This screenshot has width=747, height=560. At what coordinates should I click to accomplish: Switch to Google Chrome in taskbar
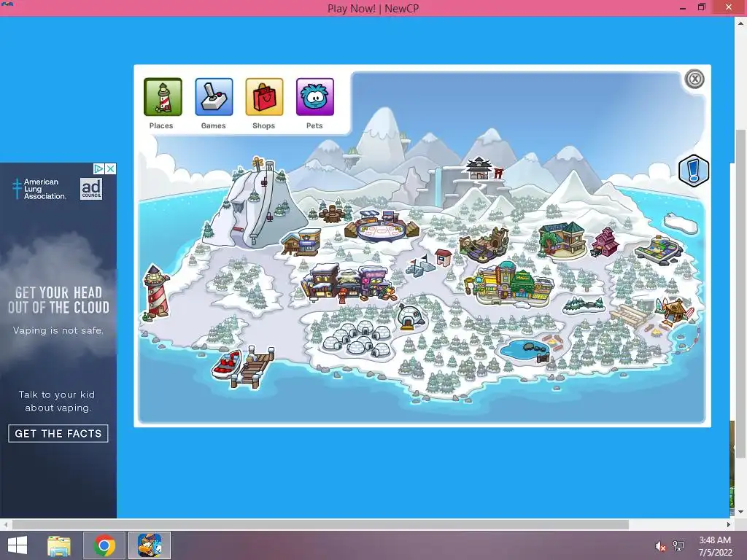click(104, 545)
